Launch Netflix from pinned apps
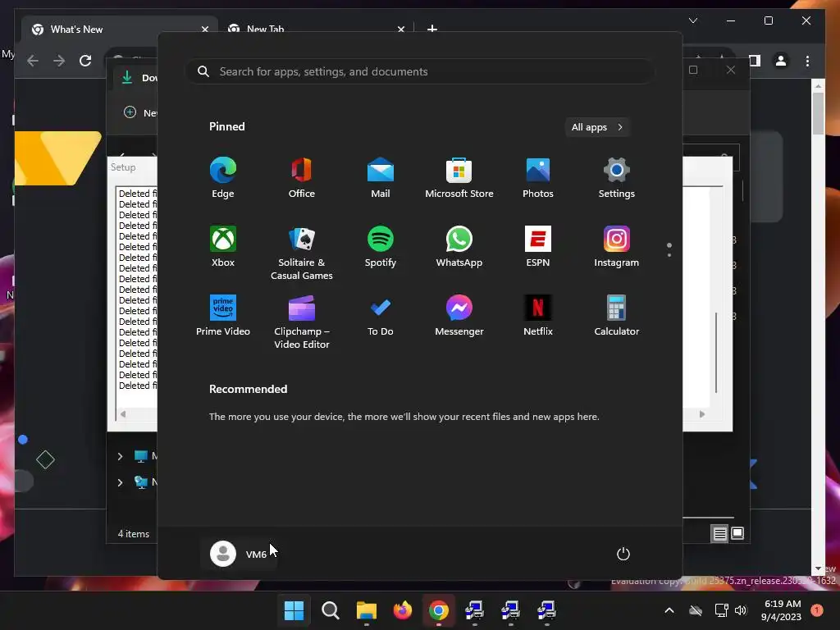 pos(538,316)
